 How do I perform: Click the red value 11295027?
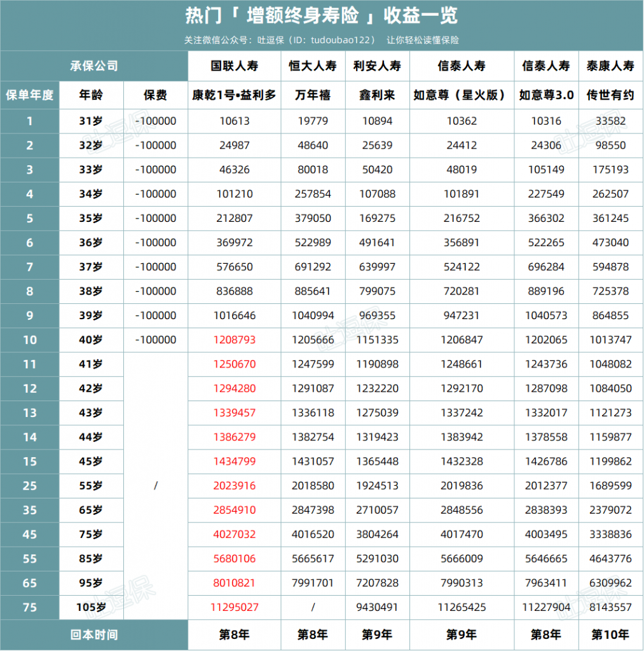coord(234,607)
